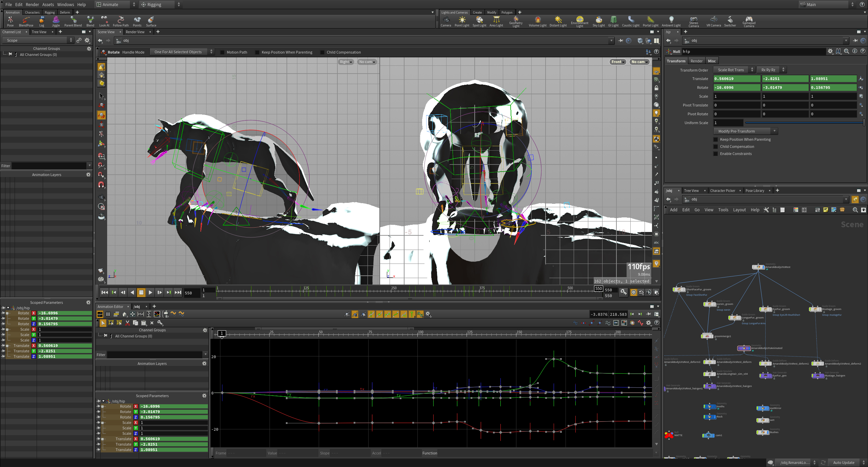Open the Windows menu
This screenshot has width=868, height=467.
(x=65, y=4)
